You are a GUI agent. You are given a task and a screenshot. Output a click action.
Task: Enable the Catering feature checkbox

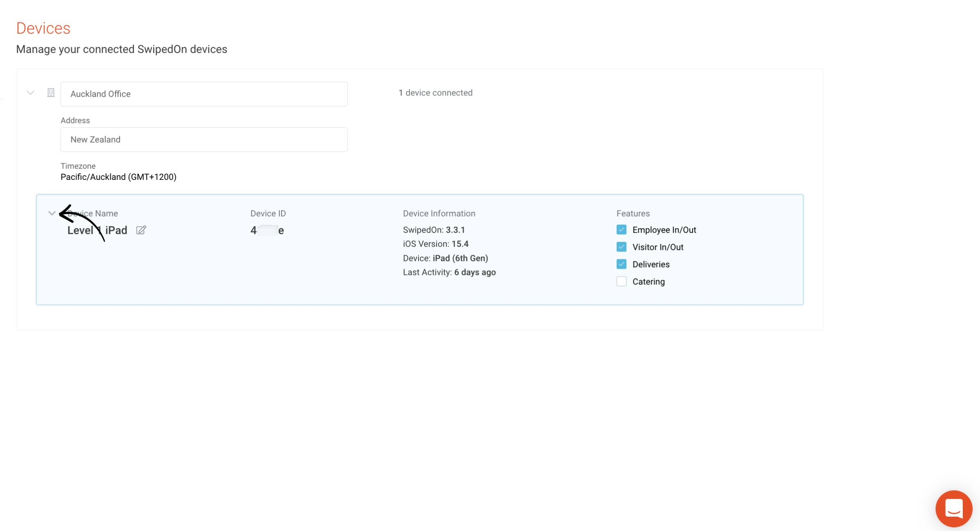[621, 281]
